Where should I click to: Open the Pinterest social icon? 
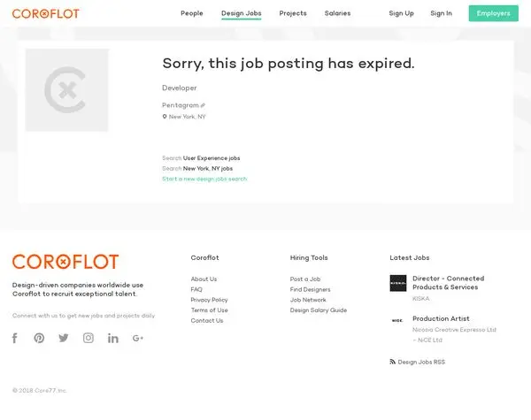pyautogui.click(x=39, y=338)
